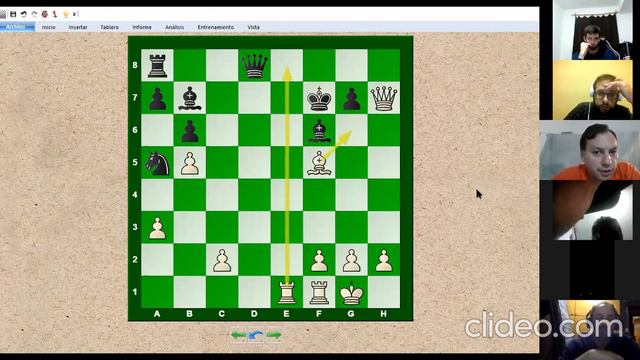Screen dimensions: 640x360
Task: Select the white rook on e1
Action: tap(287, 292)
